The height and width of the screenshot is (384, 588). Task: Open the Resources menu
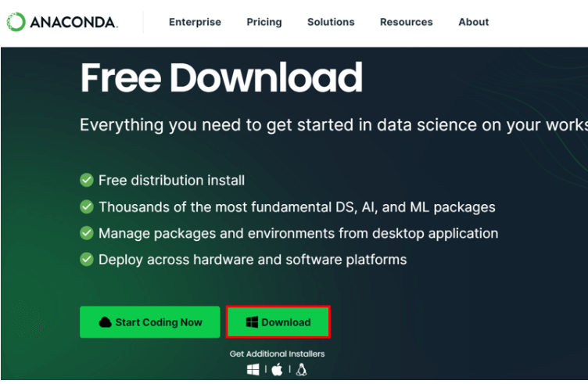click(406, 22)
